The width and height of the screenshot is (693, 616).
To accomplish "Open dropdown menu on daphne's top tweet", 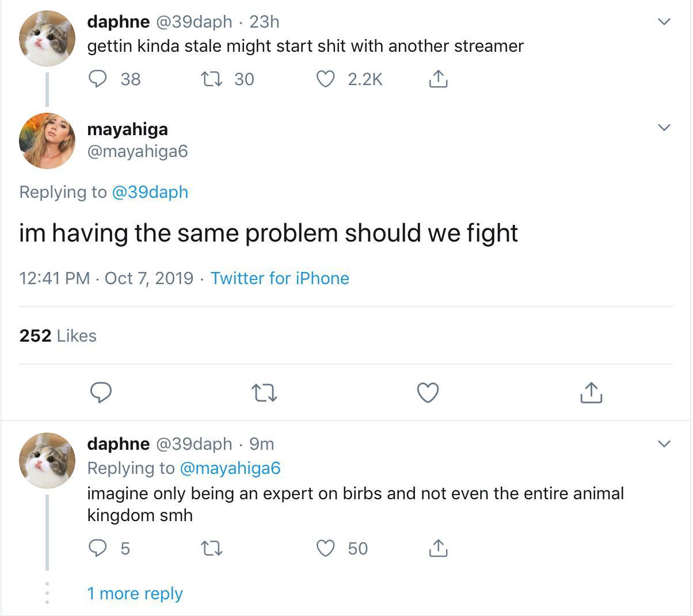I will 664,22.
